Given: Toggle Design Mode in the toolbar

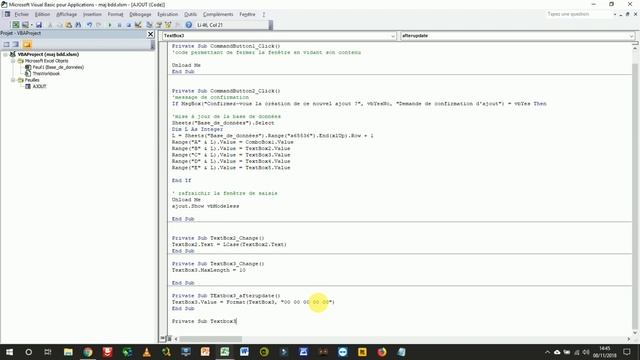Looking at the screenshot, I should pos(138,25).
